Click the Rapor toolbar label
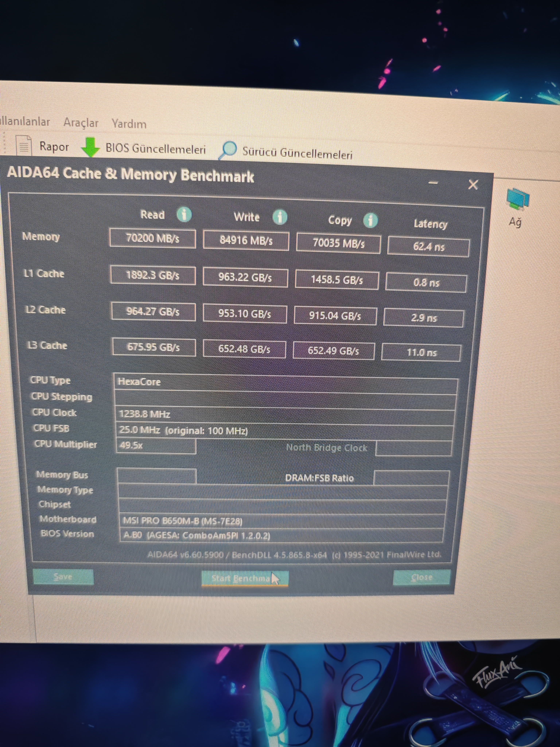560x747 pixels. 54,147
